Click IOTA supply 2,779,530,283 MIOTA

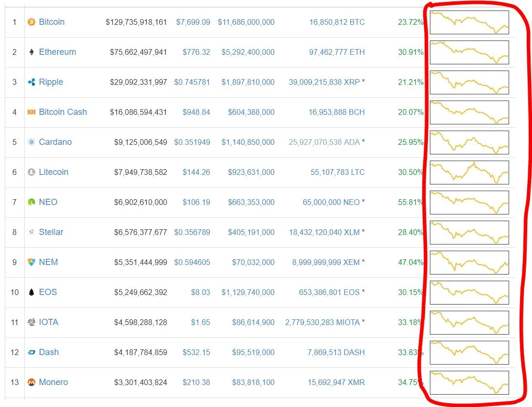323,322
